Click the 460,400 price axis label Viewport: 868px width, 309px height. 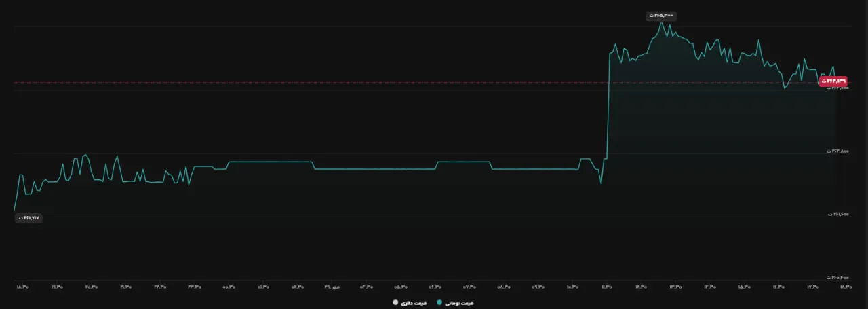click(x=839, y=277)
